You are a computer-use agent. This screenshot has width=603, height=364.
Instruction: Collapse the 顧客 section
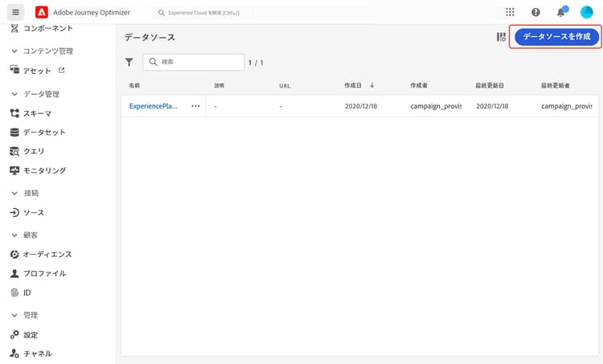(x=14, y=235)
